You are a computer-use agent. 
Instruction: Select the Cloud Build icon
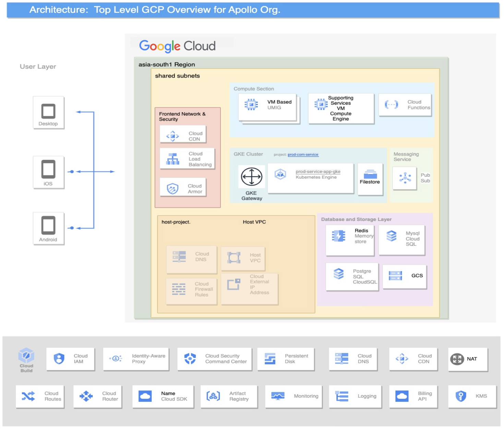(26, 355)
